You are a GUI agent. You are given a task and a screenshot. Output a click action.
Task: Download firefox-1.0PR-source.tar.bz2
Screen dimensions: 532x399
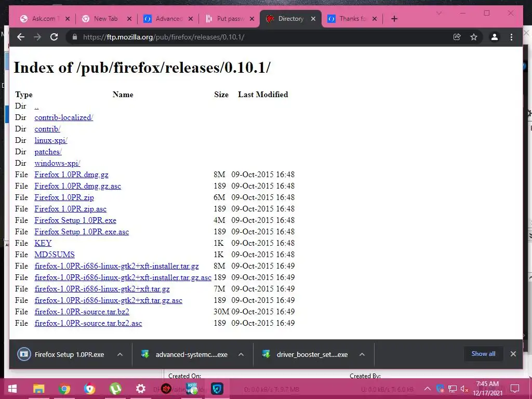82,312
